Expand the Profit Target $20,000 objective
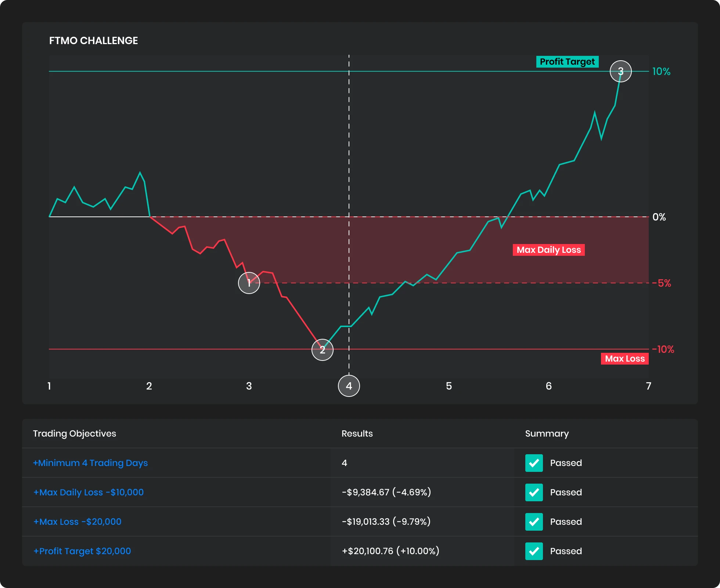The image size is (720, 588). [82, 551]
